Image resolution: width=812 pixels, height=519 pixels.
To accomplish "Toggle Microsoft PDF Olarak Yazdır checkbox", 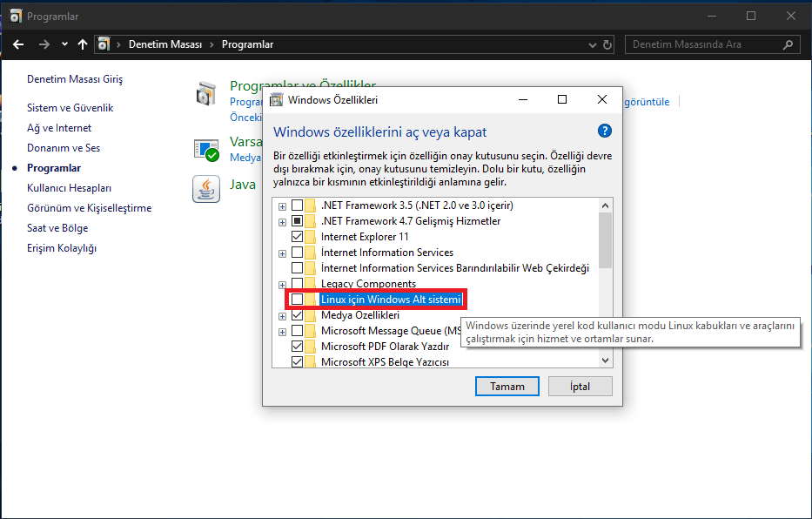I will click(x=298, y=347).
